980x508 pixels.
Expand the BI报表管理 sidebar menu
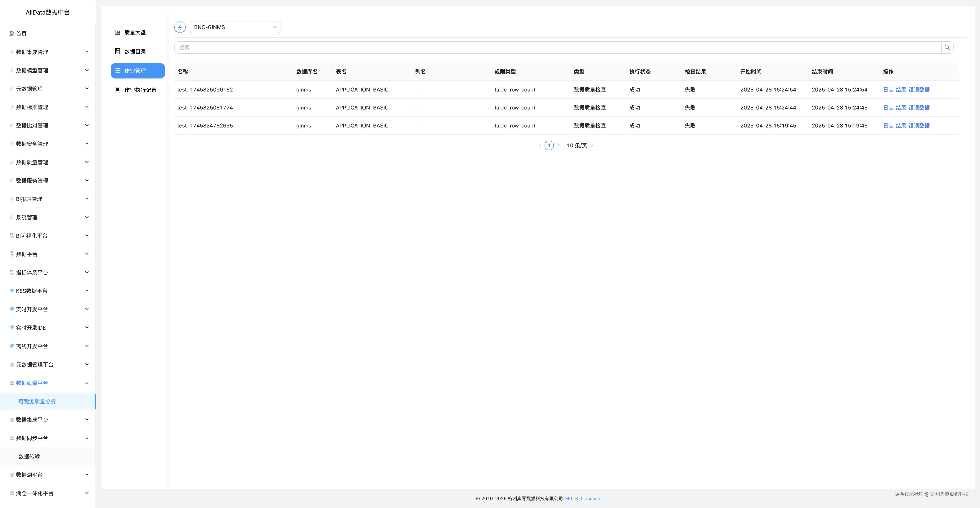coord(49,199)
